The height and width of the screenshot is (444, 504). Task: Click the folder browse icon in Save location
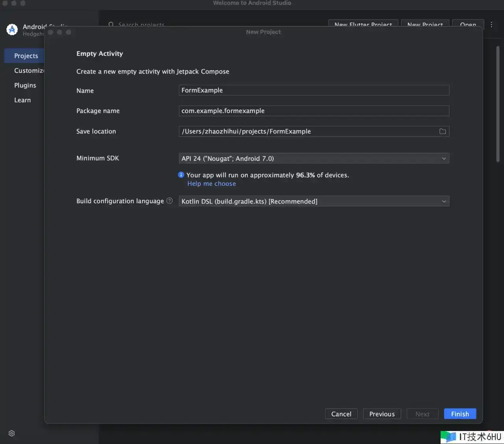point(443,131)
